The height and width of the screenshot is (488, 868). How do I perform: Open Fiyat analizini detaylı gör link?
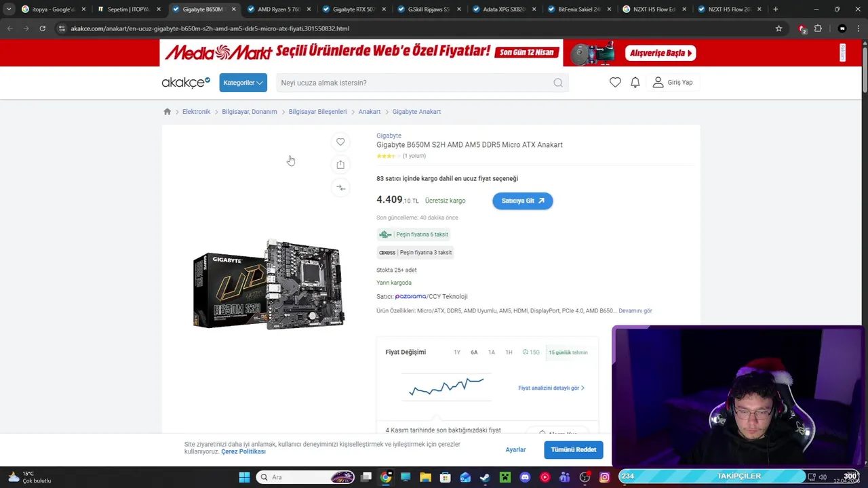551,388
